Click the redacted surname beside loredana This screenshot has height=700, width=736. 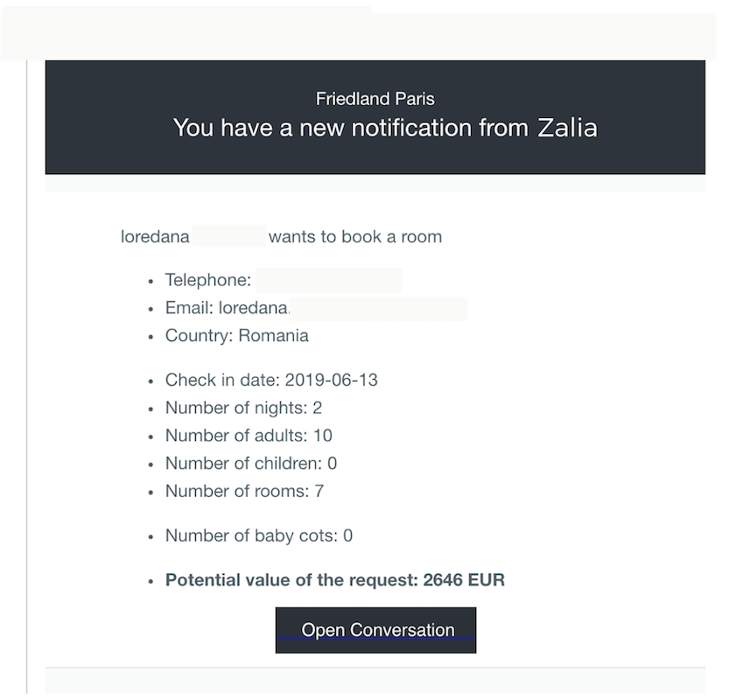pos(228,236)
